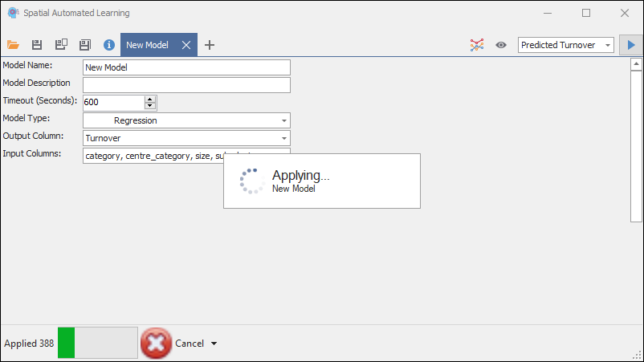Viewport: 644px width, 362px height.
Task: Click the green Applied progress bar
Action: [97, 343]
